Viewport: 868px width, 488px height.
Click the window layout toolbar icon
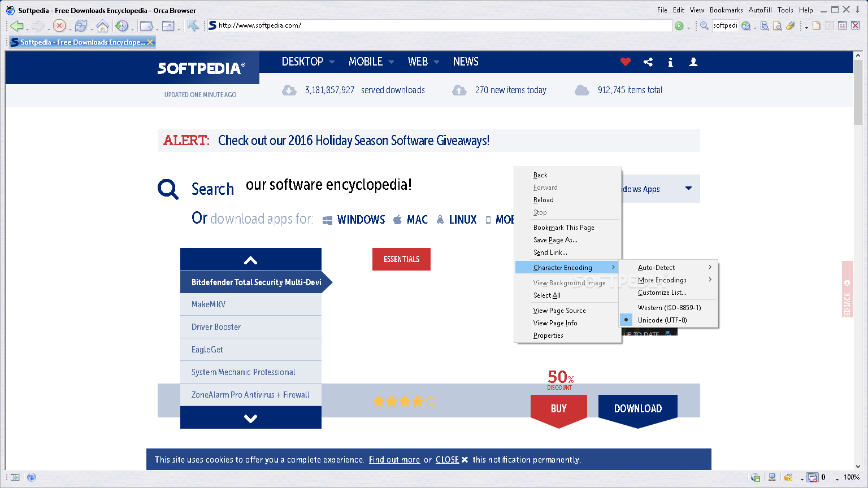168,25
